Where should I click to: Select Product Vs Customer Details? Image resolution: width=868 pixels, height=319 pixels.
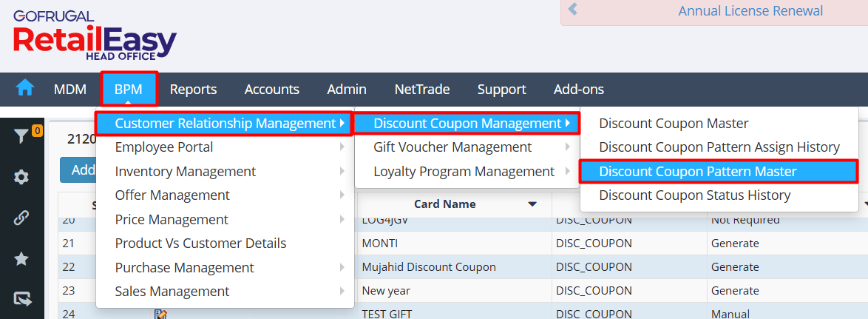pyautogui.click(x=225, y=243)
